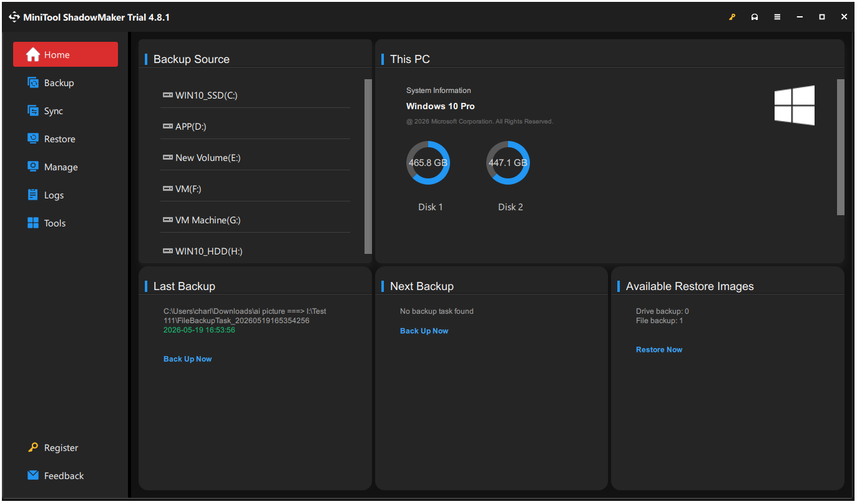Open the Tools page label
Image resolution: width=857 pixels, height=504 pixels.
[x=55, y=223]
